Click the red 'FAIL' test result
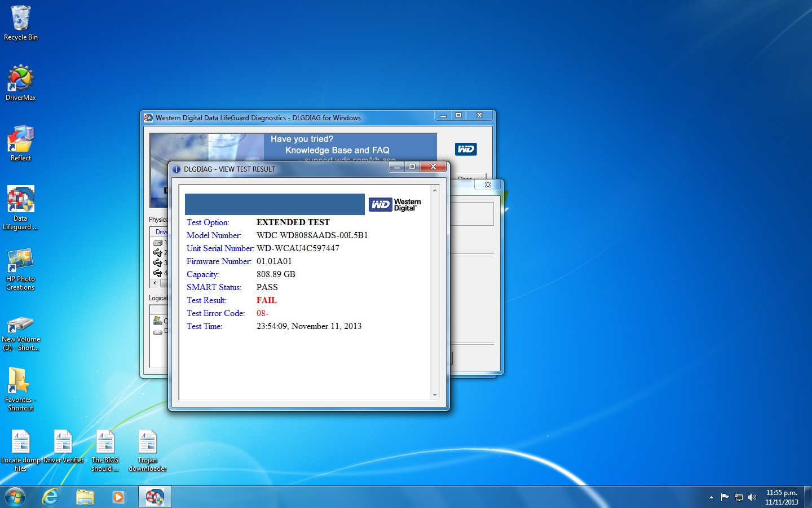Image resolution: width=812 pixels, height=508 pixels. [266, 300]
